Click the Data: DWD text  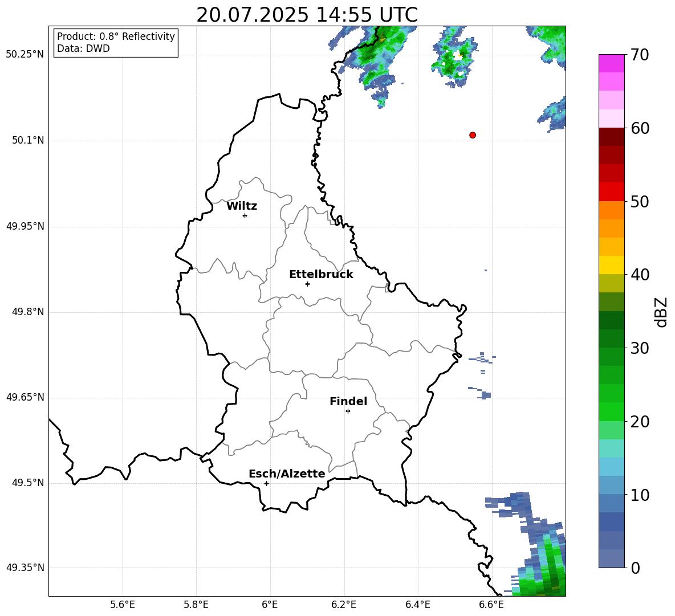coord(83,48)
